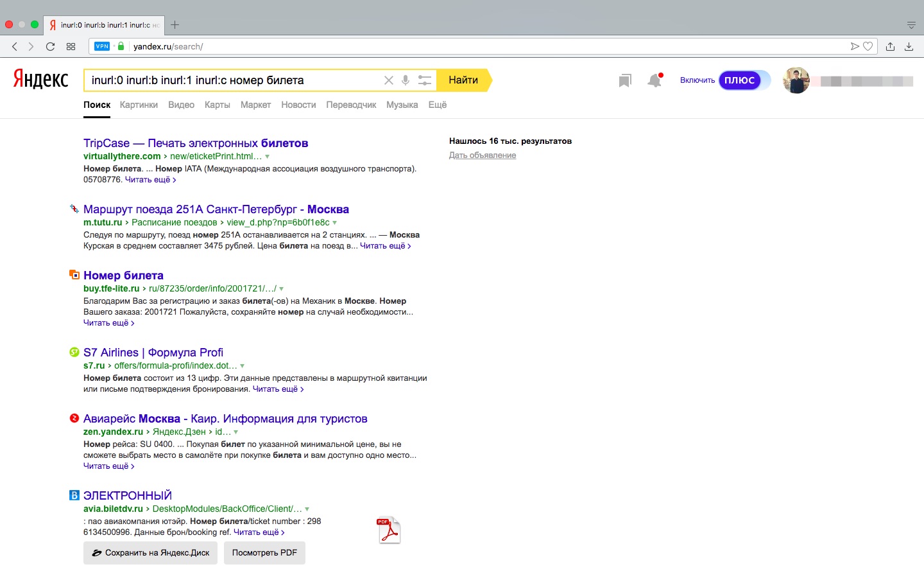Open the Номер билета result title

pyautogui.click(x=123, y=276)
